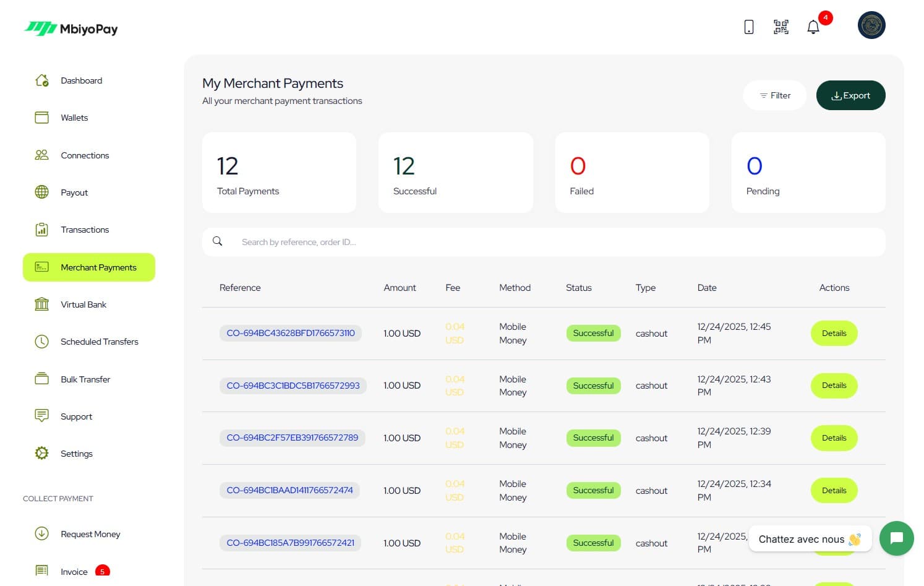The height and width of the screenshot is (586, 924).
Task: Click reference CO-694BC2F57EB391766572789
Action: coord(293,437)
